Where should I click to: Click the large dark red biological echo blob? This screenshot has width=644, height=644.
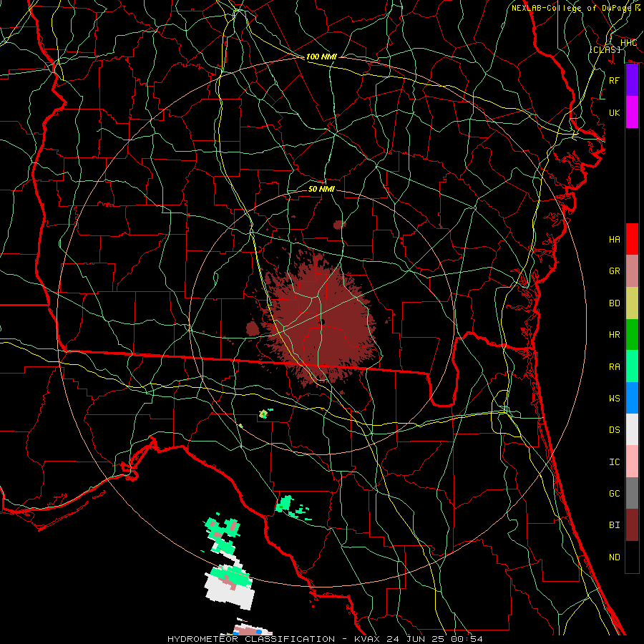[321, 321]
